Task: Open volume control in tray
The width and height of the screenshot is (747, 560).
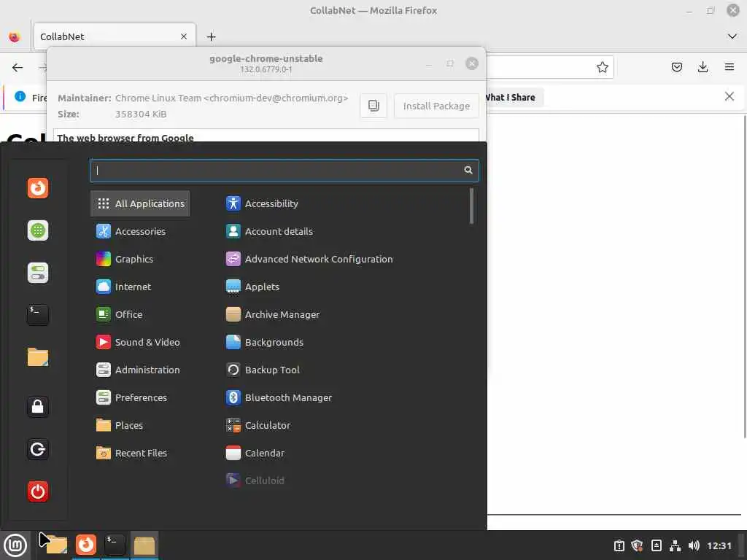Action: (x=694, y=545)
